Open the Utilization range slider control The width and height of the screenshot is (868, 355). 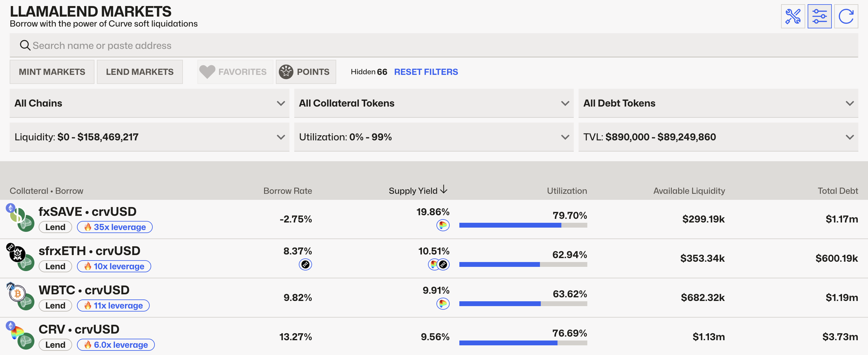click(x=433, y=137)
